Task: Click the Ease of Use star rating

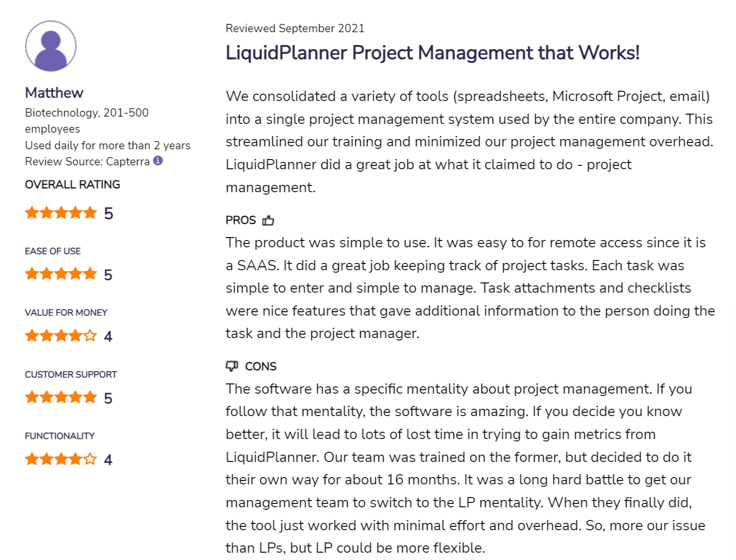Action: 61,274
